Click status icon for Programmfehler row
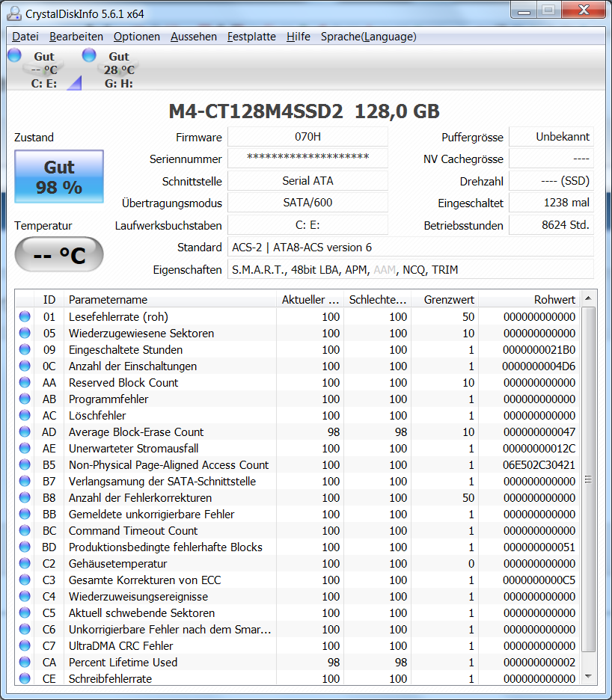The image size is (612, 700). coord(25,399)
